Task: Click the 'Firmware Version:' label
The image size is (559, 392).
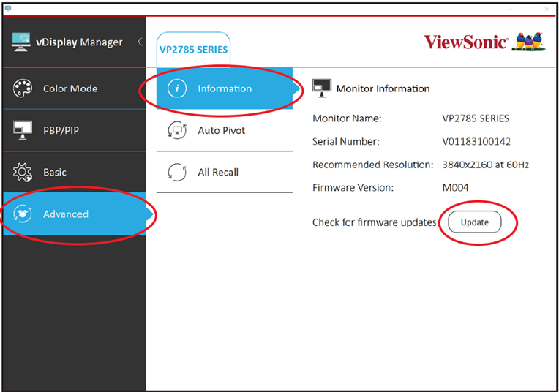Action: (353, 187)
